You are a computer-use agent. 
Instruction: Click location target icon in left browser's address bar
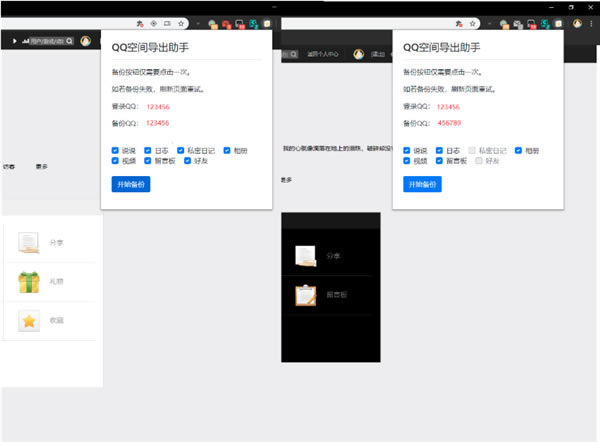point(153,24)
